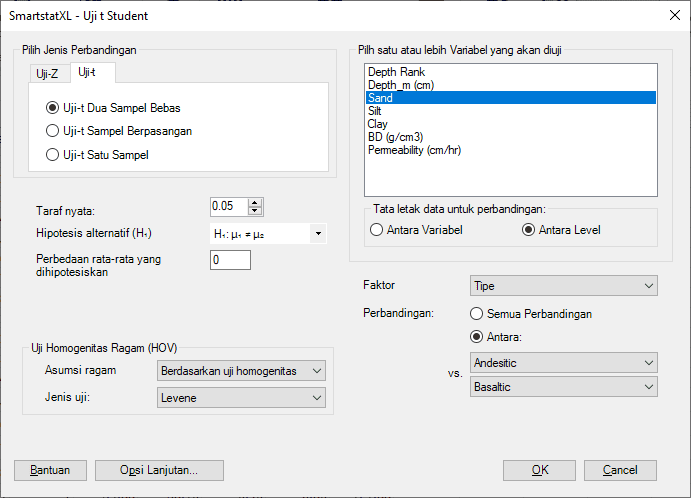
Task: Select Permeability (cm/hr) in variable list
Action: click(414, 151)
